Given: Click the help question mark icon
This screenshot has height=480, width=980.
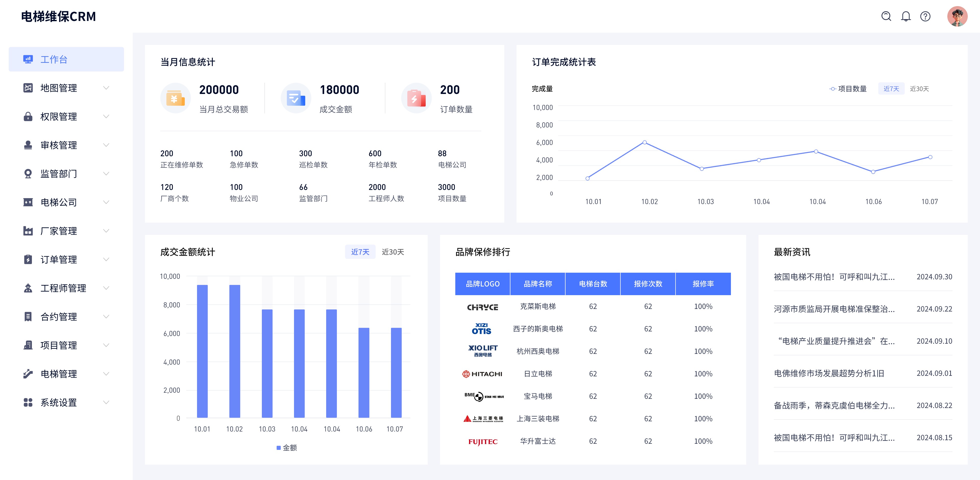Looking at the screenshot, I should pyautogui.click(x=925, y=16).
